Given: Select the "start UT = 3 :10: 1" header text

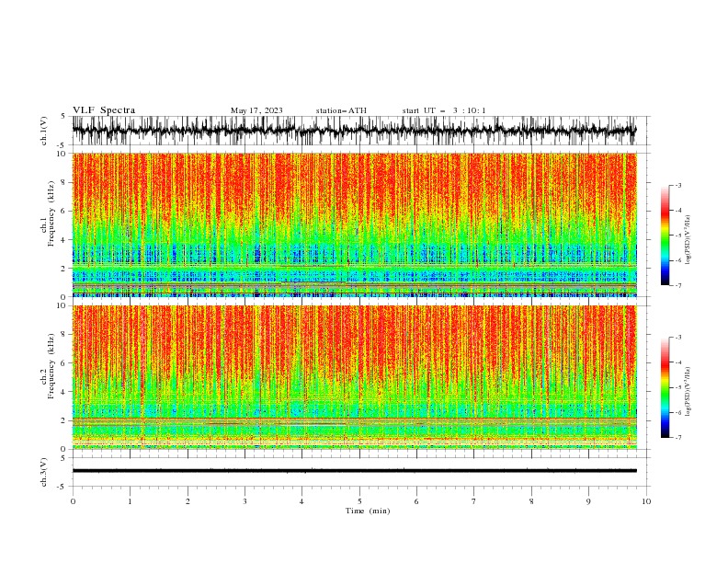Looking at the screenshot, I should click(x=444, y=110).
